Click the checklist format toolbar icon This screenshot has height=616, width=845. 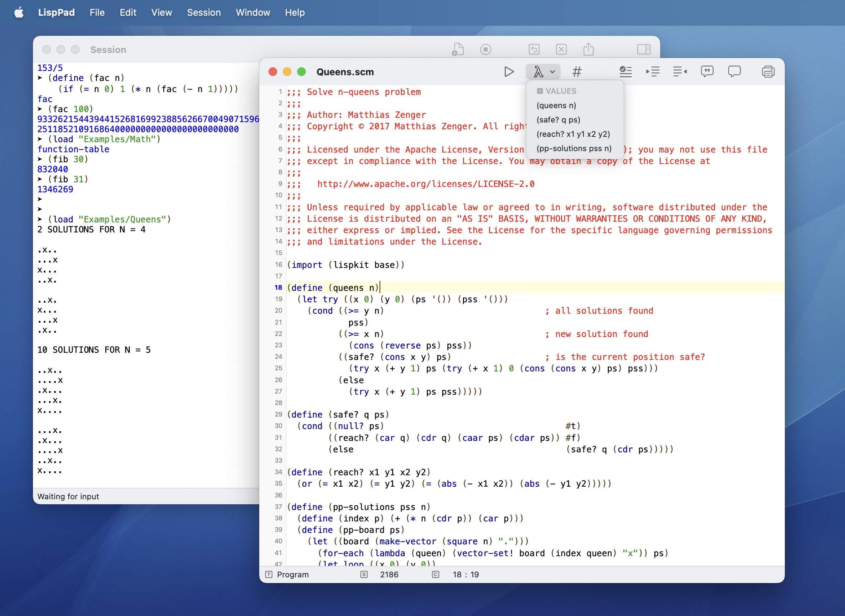(x=626, y=72)
